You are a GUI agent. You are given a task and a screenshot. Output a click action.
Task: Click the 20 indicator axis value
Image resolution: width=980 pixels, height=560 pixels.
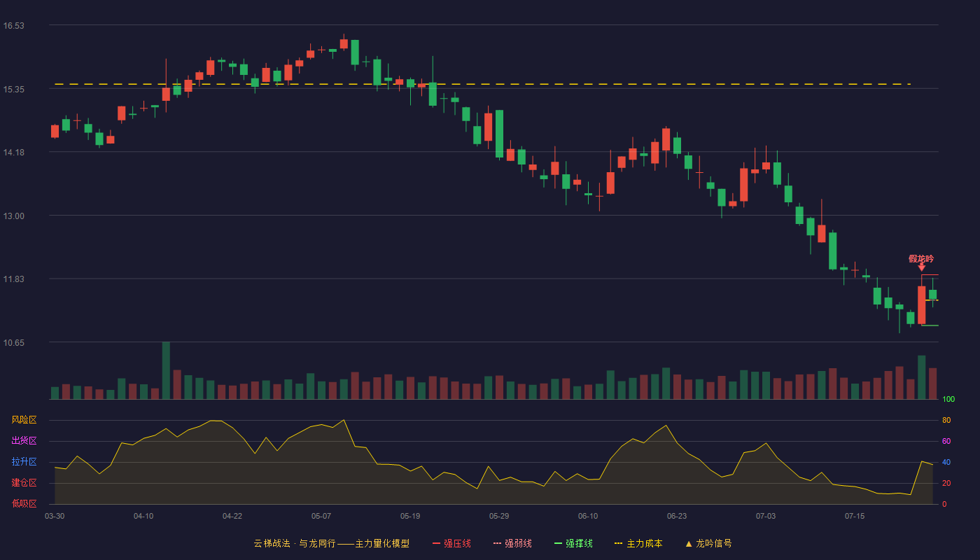click(x=946, y=483)
